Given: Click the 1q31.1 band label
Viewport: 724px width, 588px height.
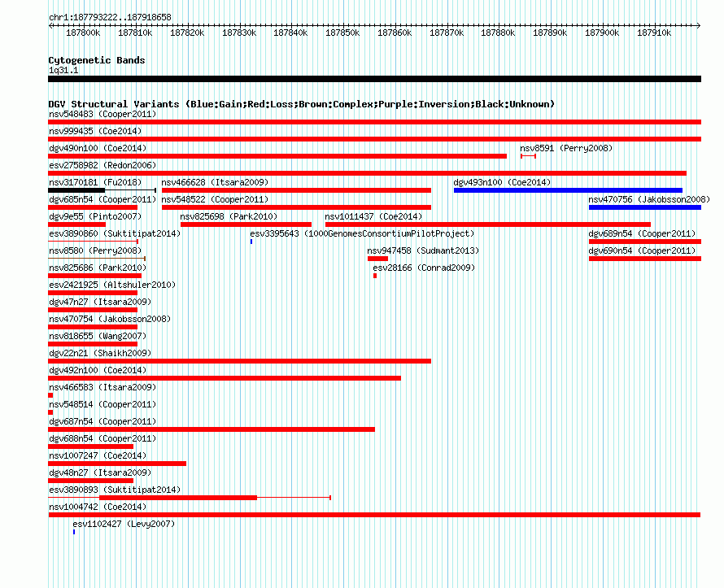Looking at the screenshot, I should (x=63, y=70).
